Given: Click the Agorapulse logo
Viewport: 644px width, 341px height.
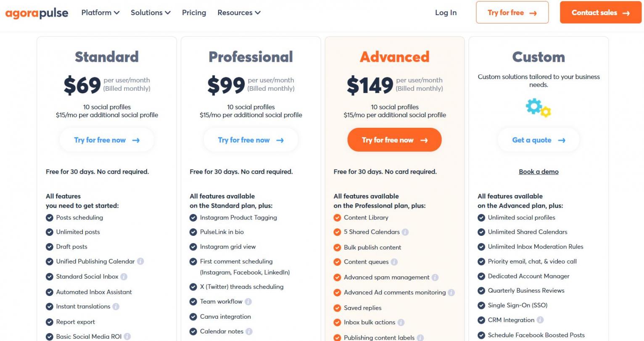Looking at the screenshot, I should (x=37, y=13).
